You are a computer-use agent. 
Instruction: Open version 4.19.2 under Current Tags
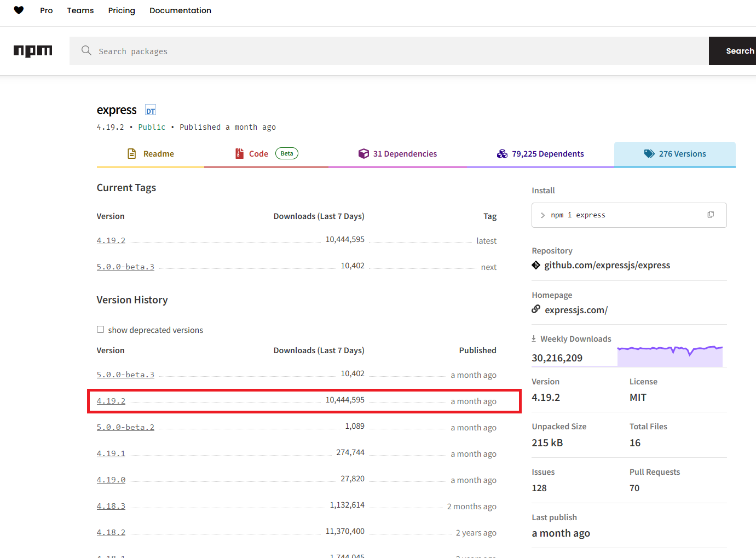click(111, 240)
